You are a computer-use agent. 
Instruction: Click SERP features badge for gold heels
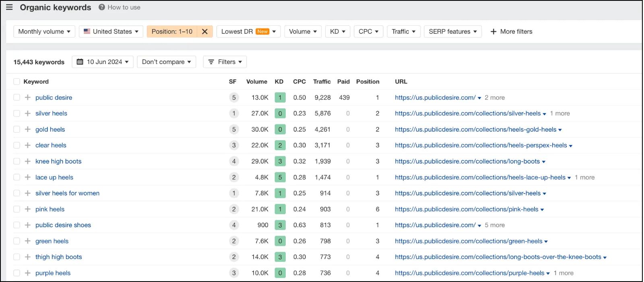234,129
